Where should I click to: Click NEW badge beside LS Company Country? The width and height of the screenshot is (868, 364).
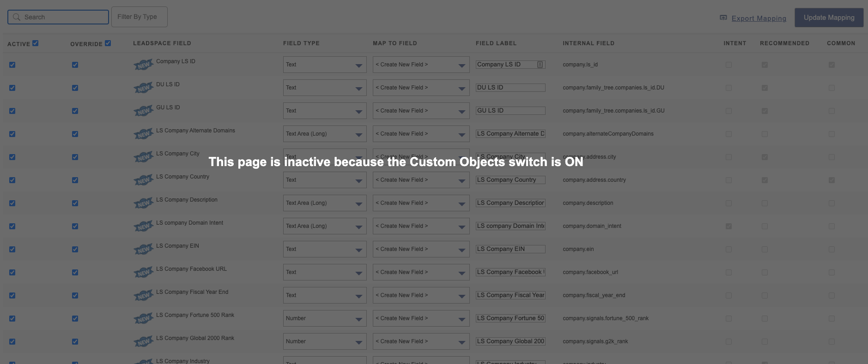coord(143,180)
